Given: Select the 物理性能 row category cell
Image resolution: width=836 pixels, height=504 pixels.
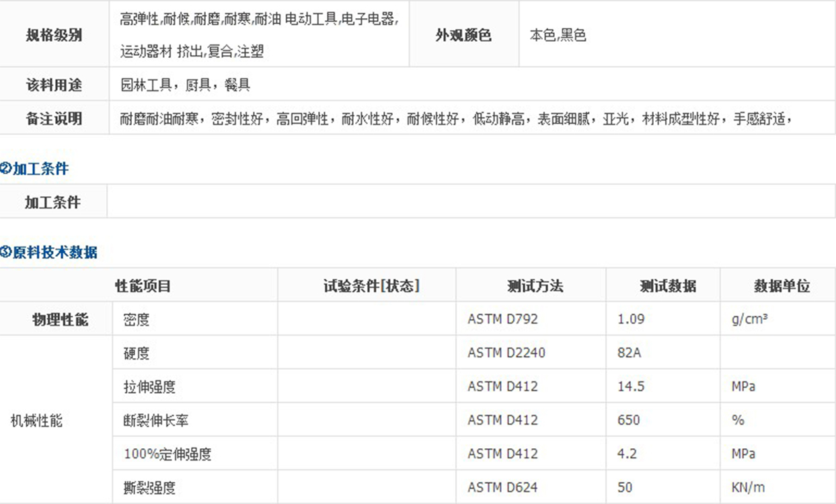Looking at the screenshot, I should point(60,320).
